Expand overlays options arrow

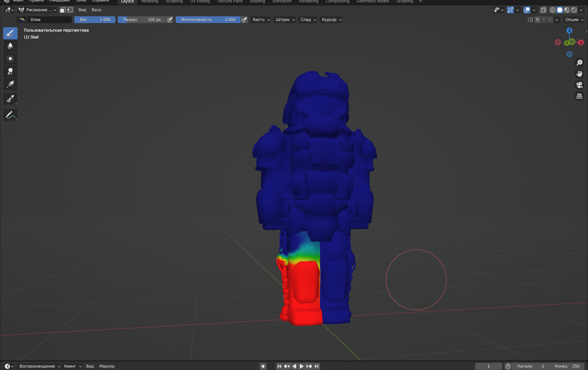tap(534, 10)
